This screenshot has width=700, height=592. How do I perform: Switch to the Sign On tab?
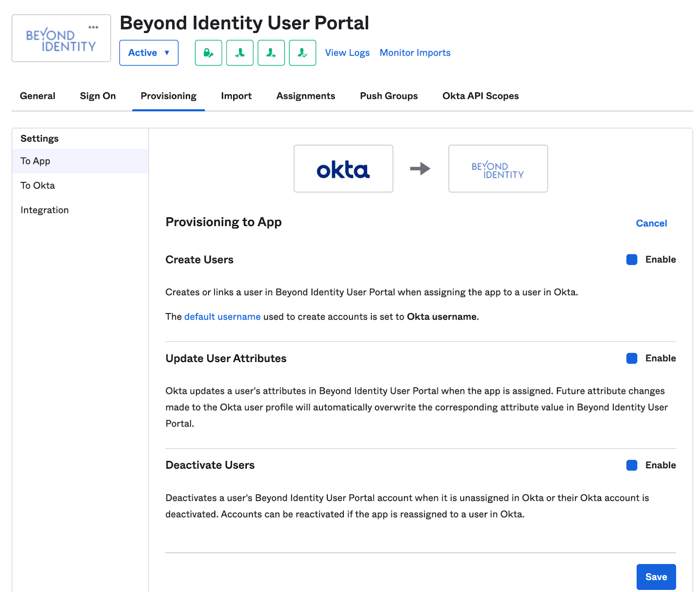pos(98,96)
